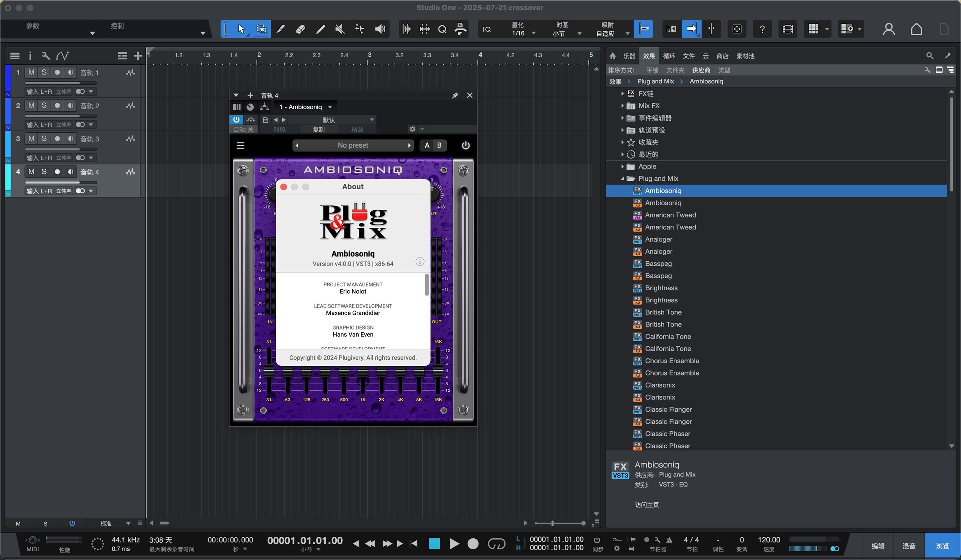Click browser home icon
This screenshot has width=961, height=560.
pos(613,56)
